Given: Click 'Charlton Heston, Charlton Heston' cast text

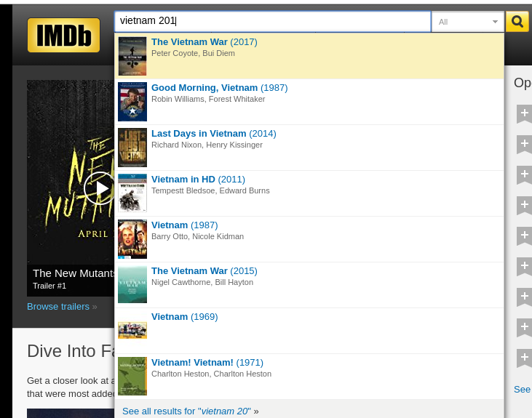Looking at the screenshot, I should click(x=211, y=374).
